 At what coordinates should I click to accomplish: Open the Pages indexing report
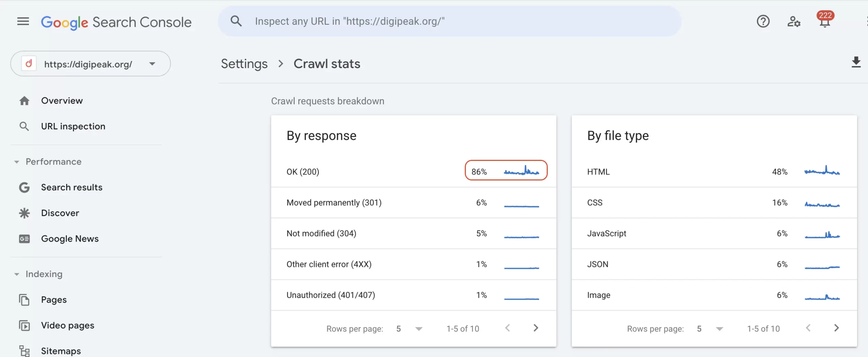[x=54, y=300]
